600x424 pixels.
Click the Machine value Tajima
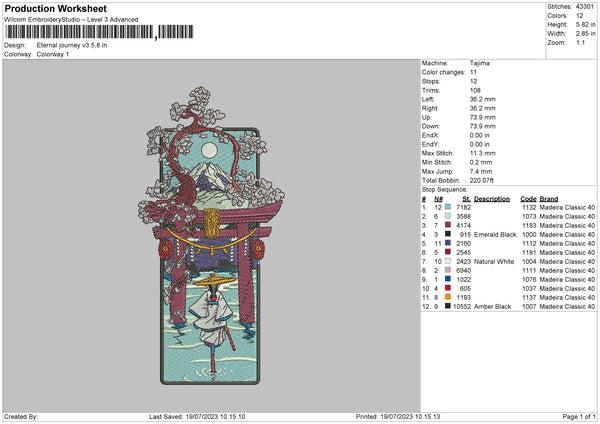pyautogui.click(x=479, y=63)
